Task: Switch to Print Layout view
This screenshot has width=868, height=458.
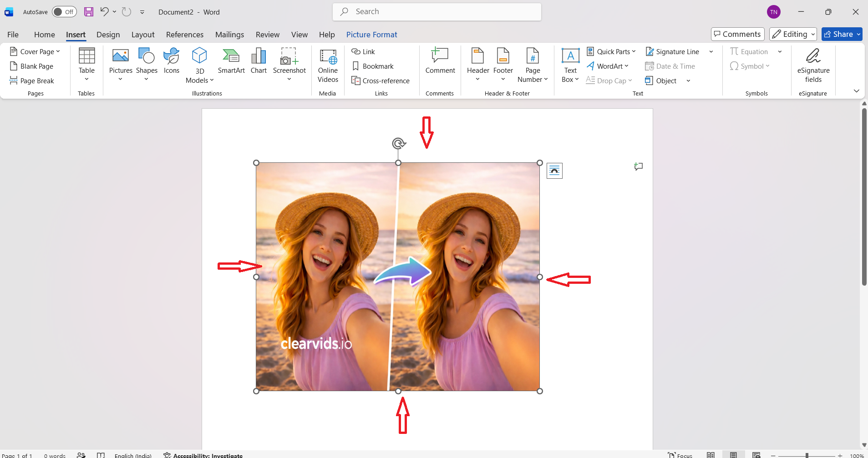Action: tap(733, 455)
